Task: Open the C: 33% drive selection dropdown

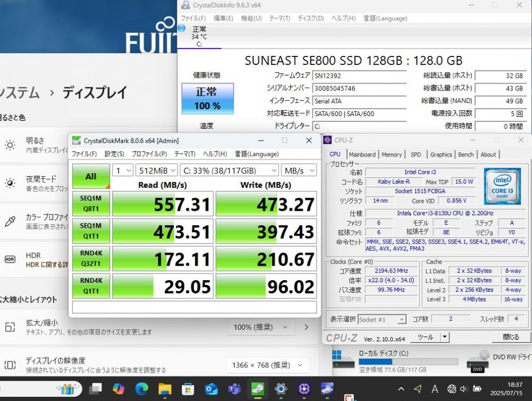Action: click(x=229, y=170)
